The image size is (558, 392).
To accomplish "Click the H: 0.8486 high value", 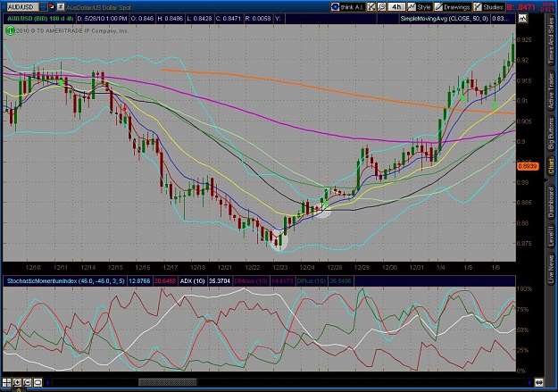I will pyautogui.click(x=169, y=19).
